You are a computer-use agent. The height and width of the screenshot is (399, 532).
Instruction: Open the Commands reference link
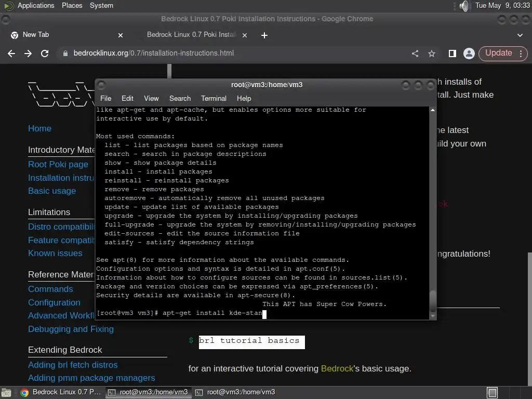point(50,289)
